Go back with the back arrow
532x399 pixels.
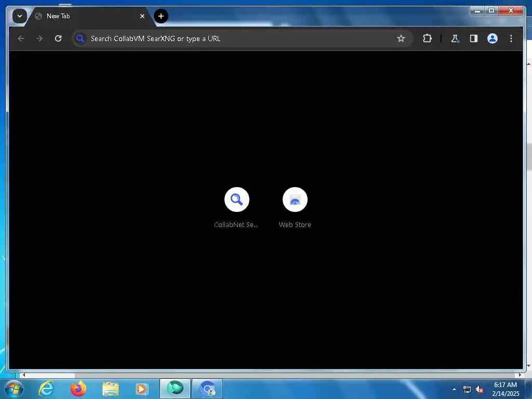(x=21, y=38)
